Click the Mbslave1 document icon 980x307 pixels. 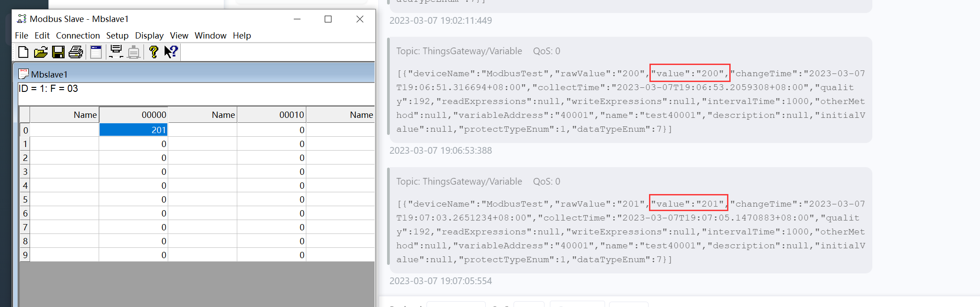pyautogui.click(x=23, y=74)
